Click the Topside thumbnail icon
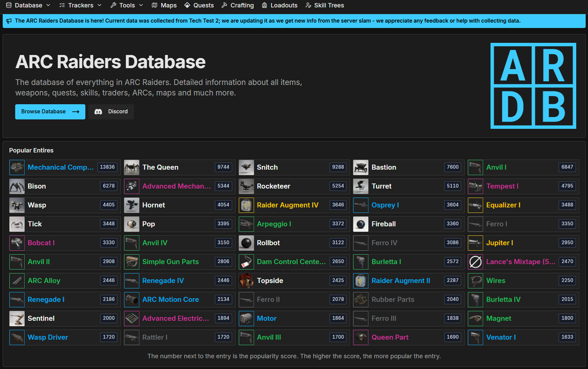Viewport: 588px width, 369px height. (246, 281)
